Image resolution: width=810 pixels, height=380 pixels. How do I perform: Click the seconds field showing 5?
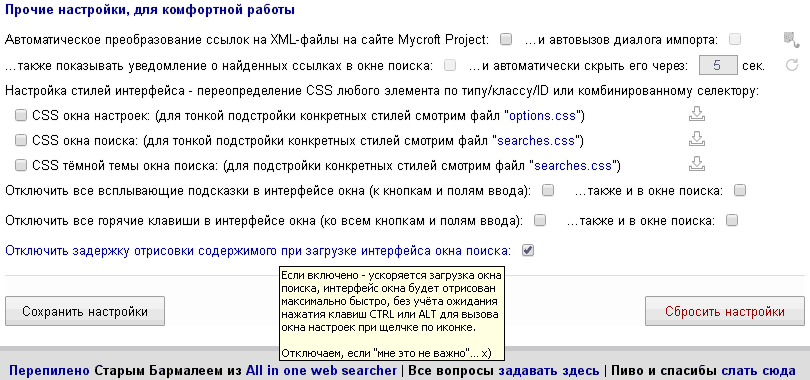pyautogui.click(x=718, y=66)
